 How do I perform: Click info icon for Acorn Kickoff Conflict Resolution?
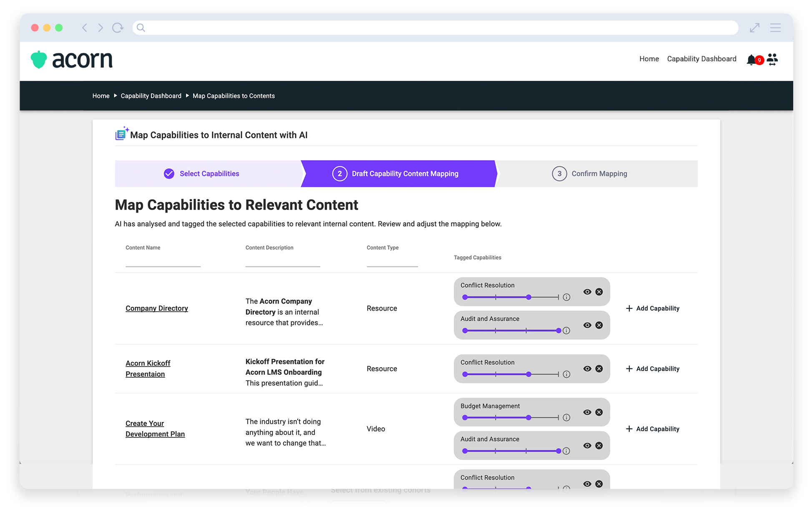[x=566, y=374]
